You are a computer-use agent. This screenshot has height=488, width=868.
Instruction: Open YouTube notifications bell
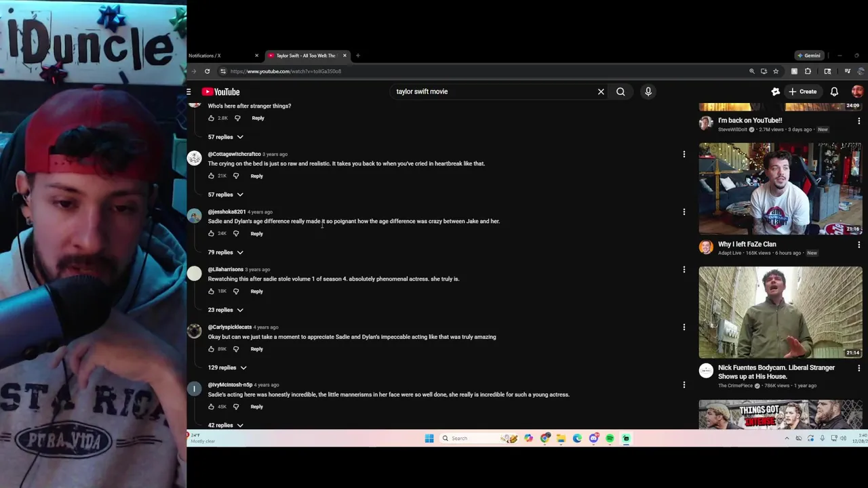pos(834,91)
